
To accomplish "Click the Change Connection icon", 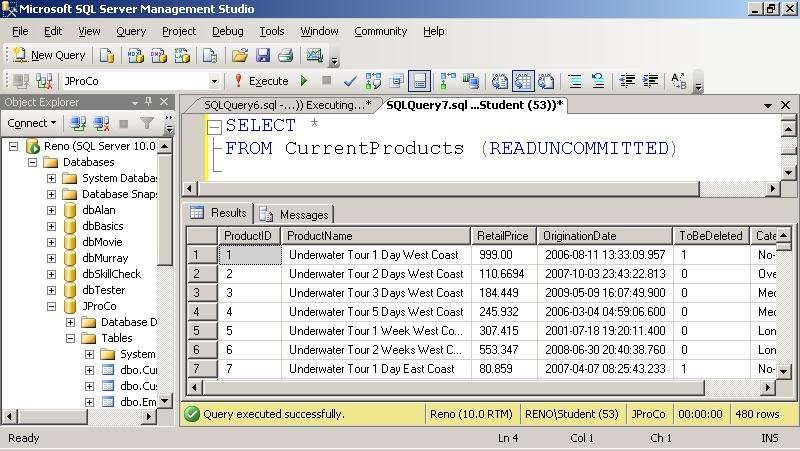I will click(x=44, y=81).
